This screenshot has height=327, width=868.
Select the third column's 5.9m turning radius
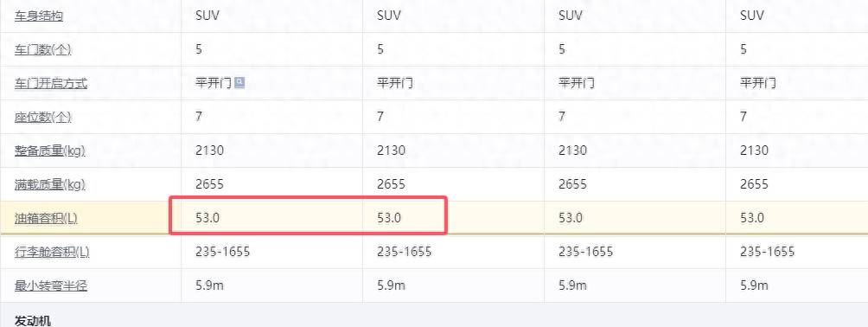(x=573, y=285)
